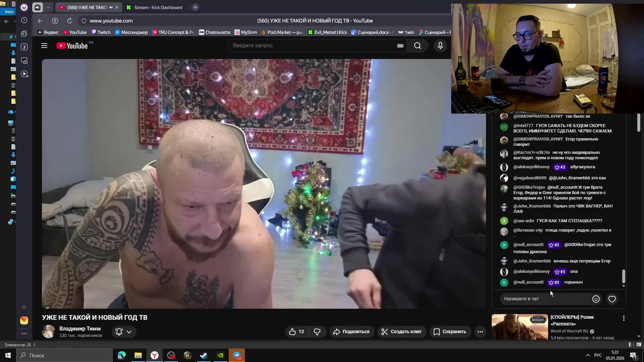Click the www.youtube.com address bar
The image size is (644, 362).
[111, 21]
